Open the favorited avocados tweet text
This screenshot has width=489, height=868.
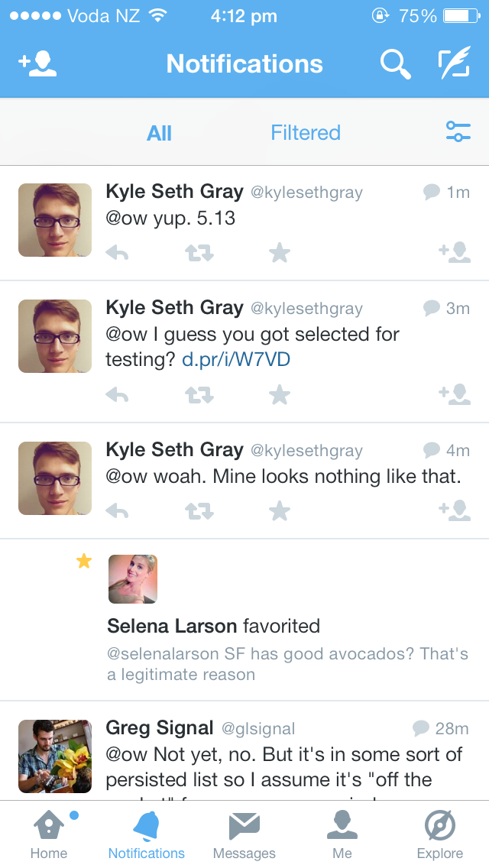[287, 664]
